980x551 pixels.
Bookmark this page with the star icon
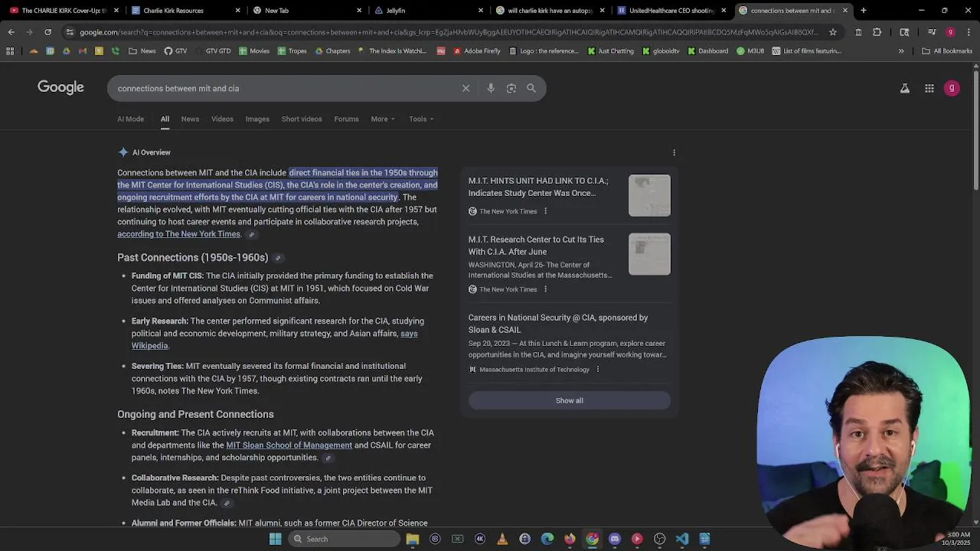point(833,32)
